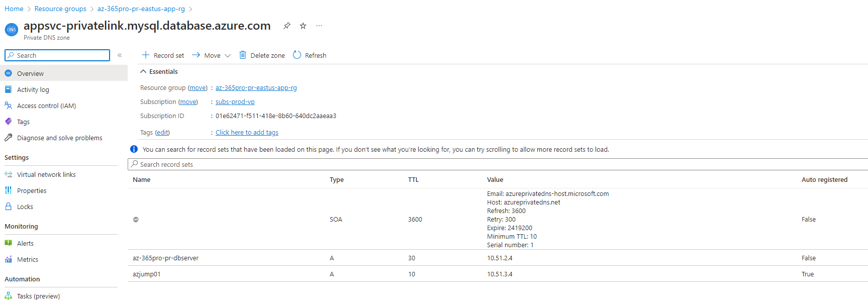The image size is (868, 306).
Task: Click True in Auto registered column
Action: coord(808,274)
